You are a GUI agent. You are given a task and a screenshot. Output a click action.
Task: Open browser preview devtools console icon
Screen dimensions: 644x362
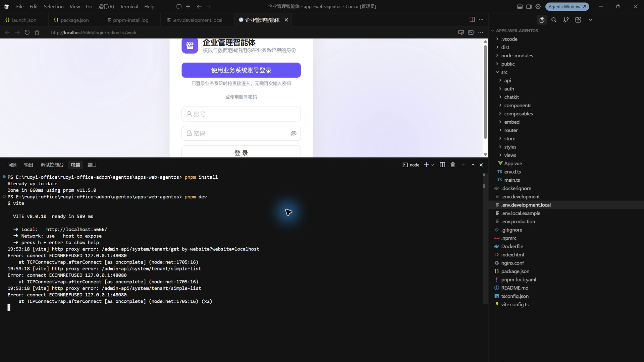(x=471, y=33)
